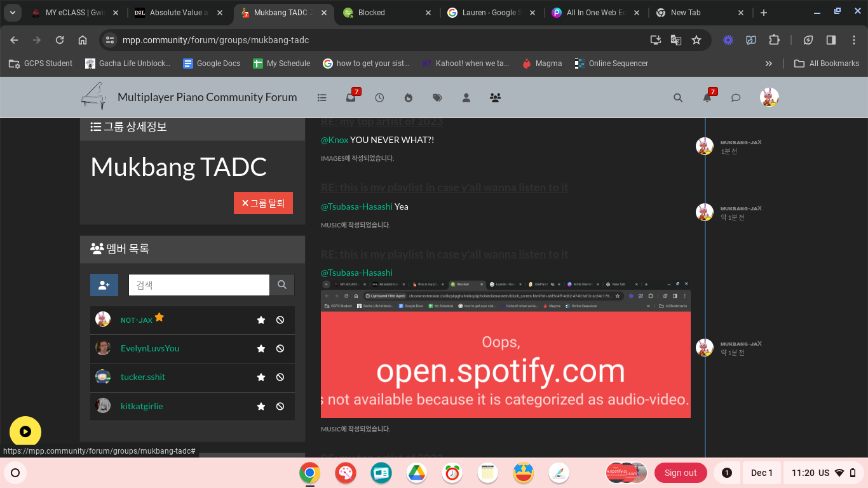Open the forum categories list icon
This screenshot has width=868, height=488.
322,98
